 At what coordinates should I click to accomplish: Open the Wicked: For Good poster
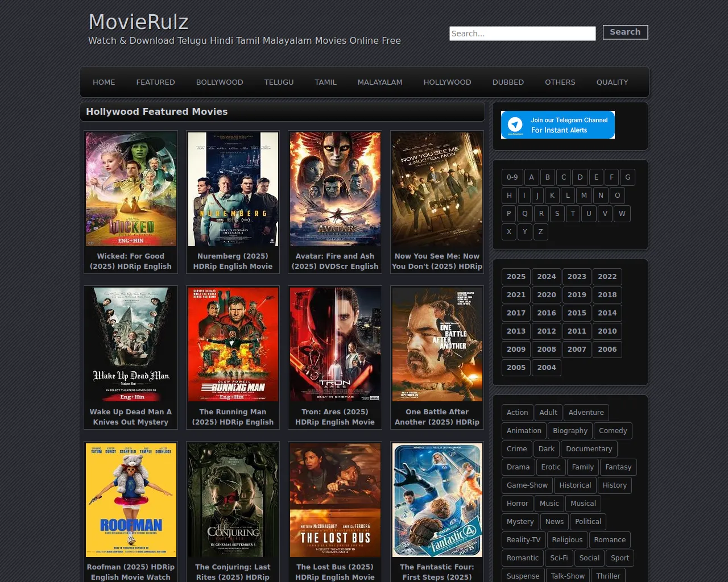(131, 189)
